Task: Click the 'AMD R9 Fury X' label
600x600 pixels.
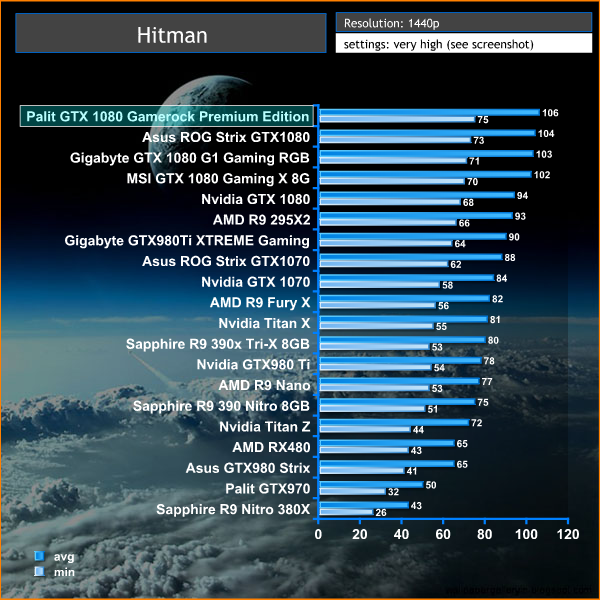Action: (260, 303)
